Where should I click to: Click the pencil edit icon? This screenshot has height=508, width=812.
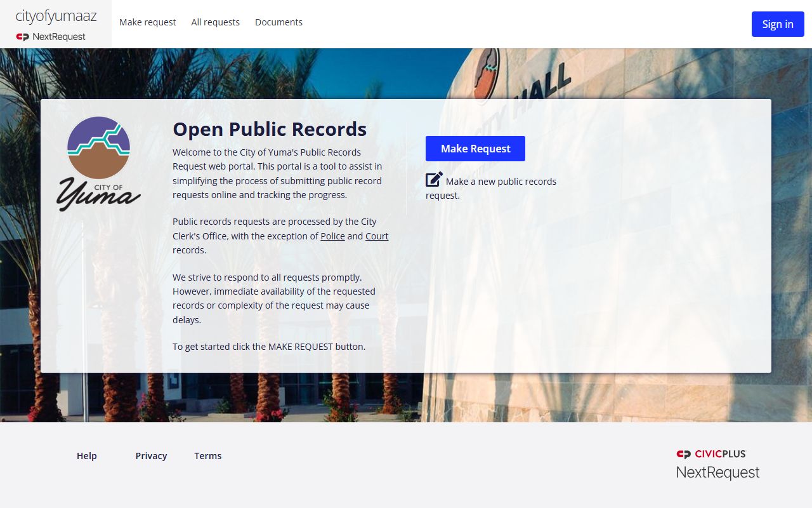(434, 180)
